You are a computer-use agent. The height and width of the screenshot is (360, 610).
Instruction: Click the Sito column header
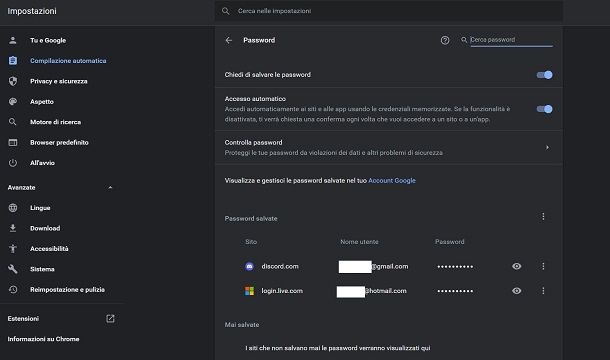pyautogui.click(x=251, y=242)
